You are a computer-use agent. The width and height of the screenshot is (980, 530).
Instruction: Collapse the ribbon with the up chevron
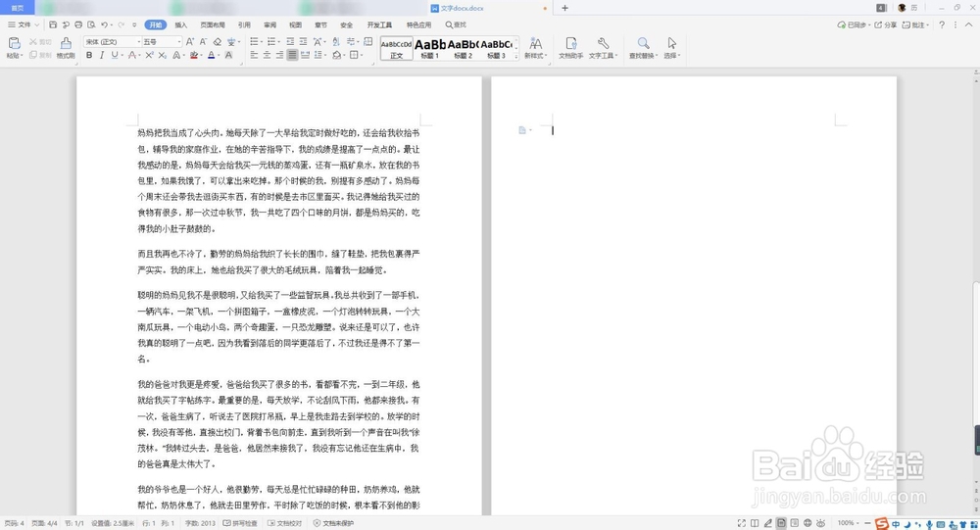[x=969, y=25]
